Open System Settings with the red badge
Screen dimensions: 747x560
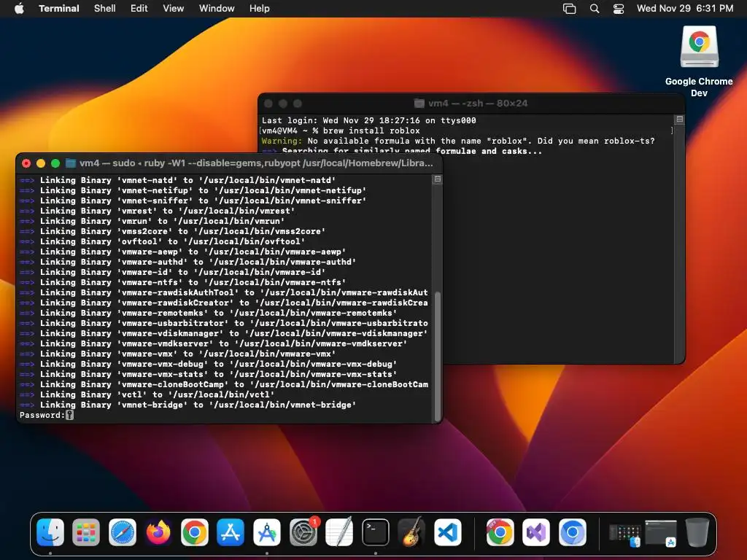pos(303,532)
